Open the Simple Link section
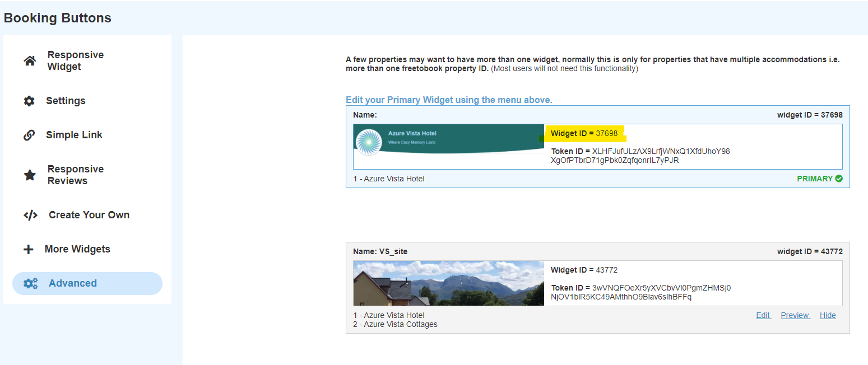Viewport: 868px width, 365px height. pos(74,135)
